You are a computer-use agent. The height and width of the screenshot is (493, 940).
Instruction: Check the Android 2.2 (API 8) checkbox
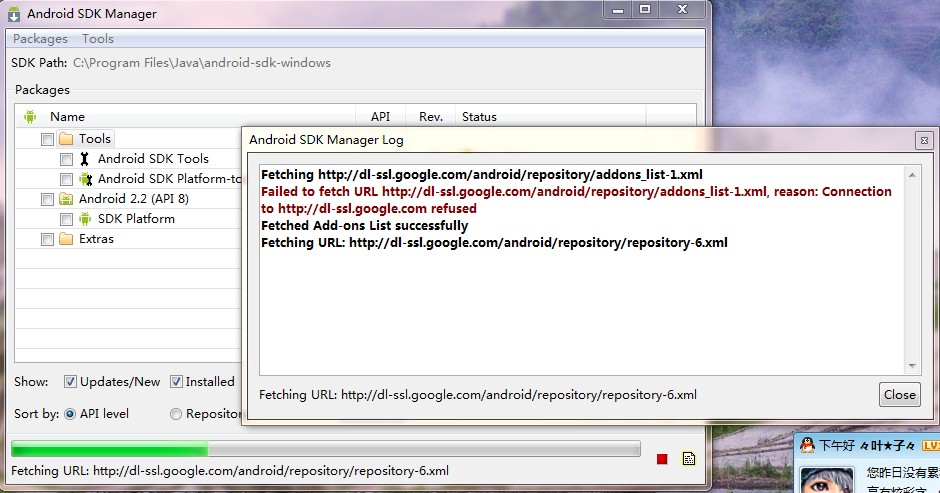coord(47,199)
